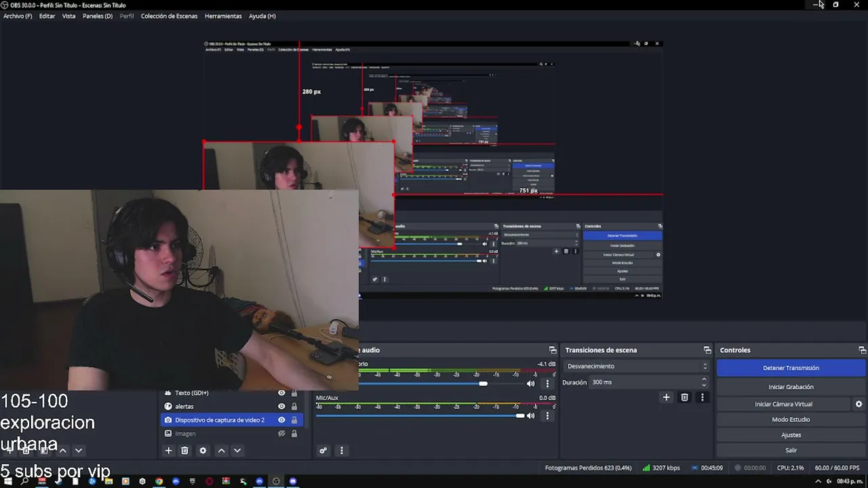Click the Fotogramas Perdidos 623 (0.4%) status
The image size is (868, 488).
tap(589, 468)
